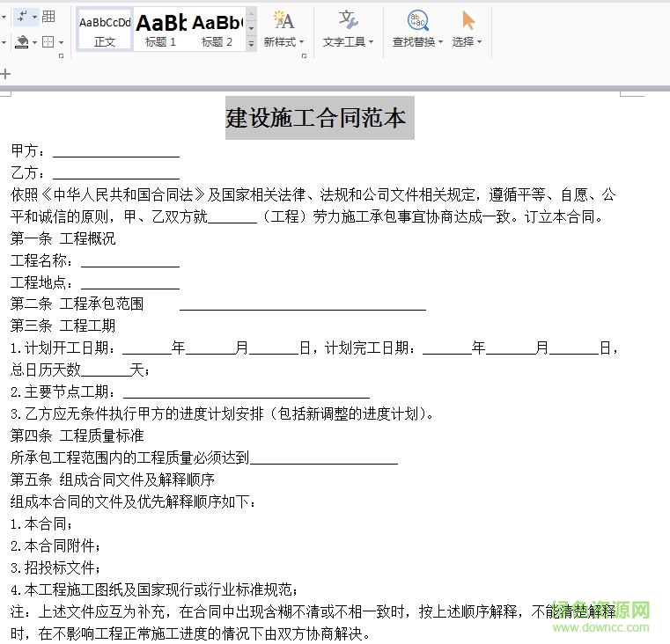Expand the full style gallery list
Image resolution: width=670 pixels, height=644 pixels.
[251, 43]
